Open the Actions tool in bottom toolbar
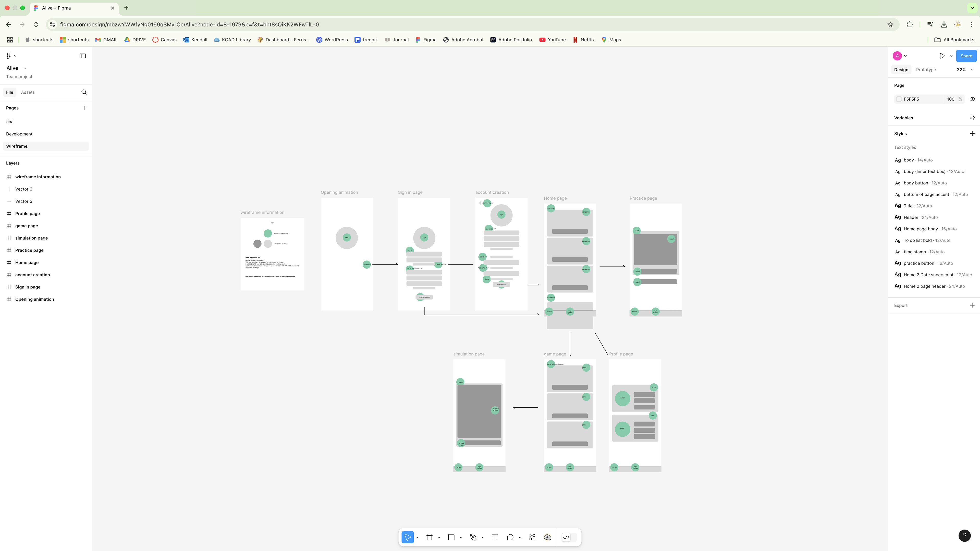 pos(532,537)
